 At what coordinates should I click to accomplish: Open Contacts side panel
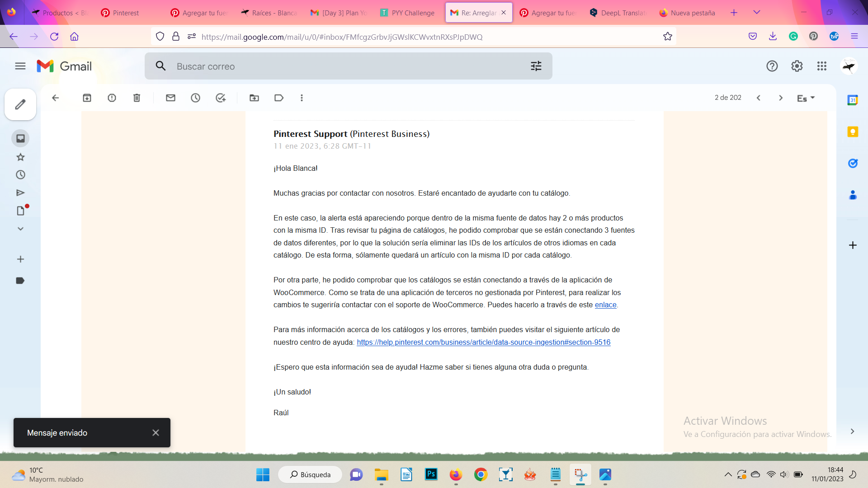853,195
